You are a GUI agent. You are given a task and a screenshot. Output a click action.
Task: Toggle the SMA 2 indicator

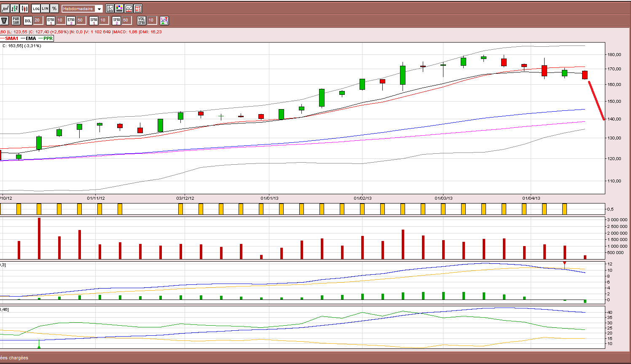(x=116, y=20)
